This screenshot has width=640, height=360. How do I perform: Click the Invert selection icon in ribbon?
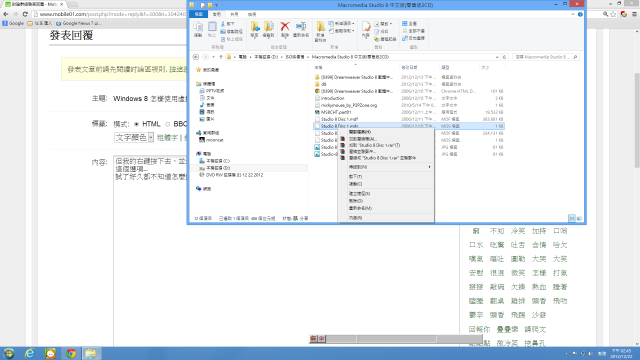tap(404, 38)
